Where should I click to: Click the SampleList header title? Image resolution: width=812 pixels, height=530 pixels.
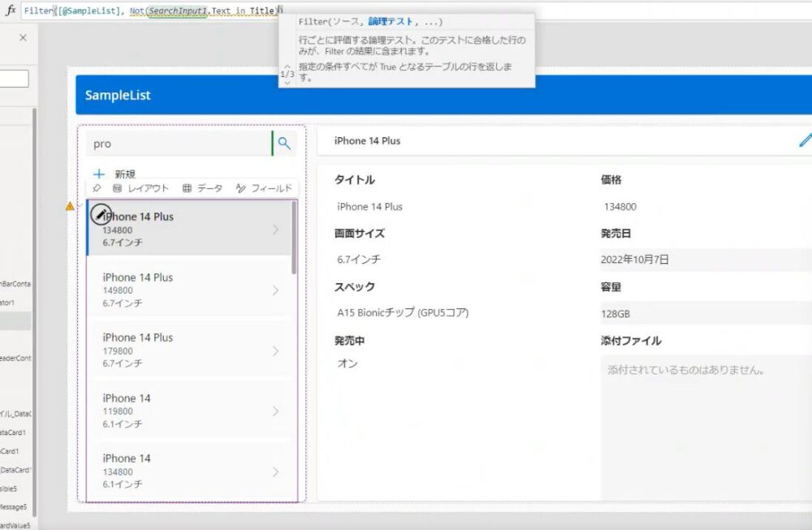point(118,95)
